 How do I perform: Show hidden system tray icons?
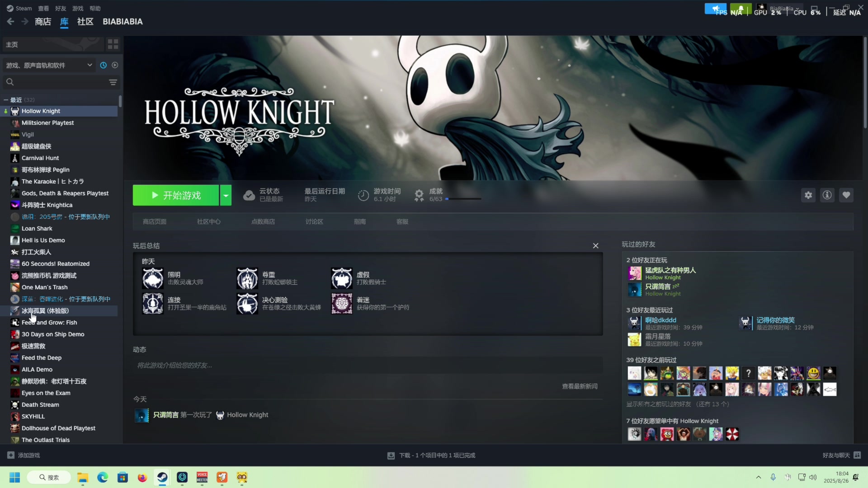tap(759, 477)
